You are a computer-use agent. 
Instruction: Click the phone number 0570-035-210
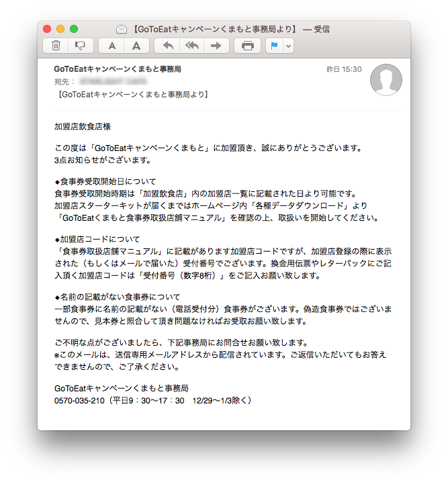79,401
